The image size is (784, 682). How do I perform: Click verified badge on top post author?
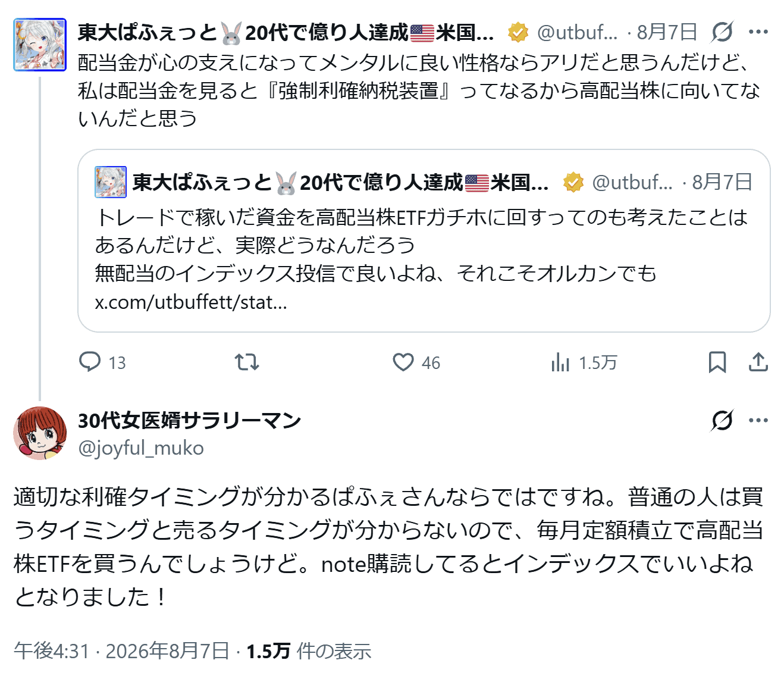pos(518,32)
